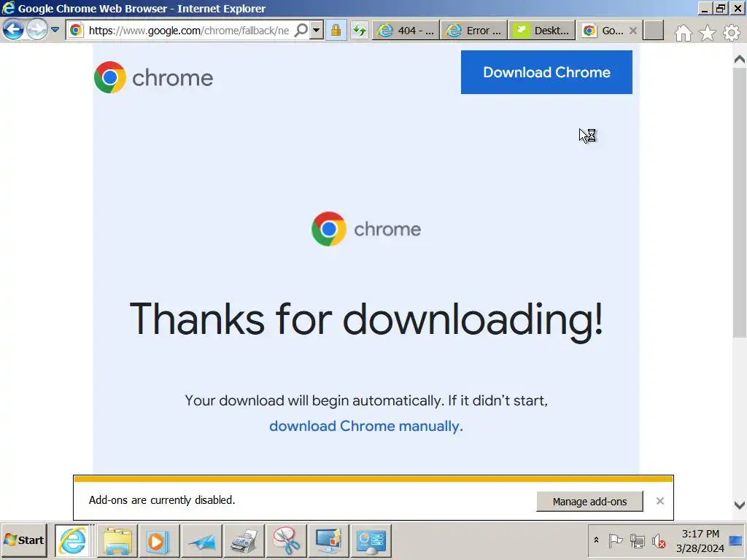747x560 pixels.
Task: Open the Windows Start menu
Action: (24, 540)
